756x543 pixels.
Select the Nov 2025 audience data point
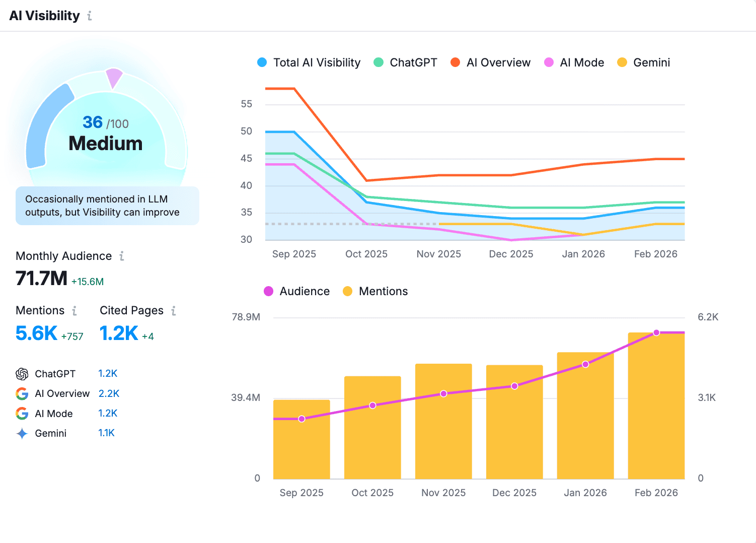pyautogui.click(x=443, y=394)
